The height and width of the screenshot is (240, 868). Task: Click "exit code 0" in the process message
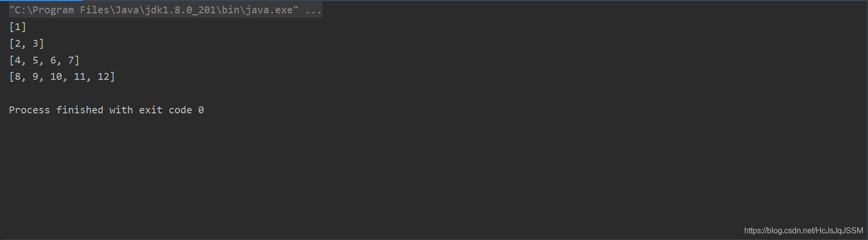[172, 110]
